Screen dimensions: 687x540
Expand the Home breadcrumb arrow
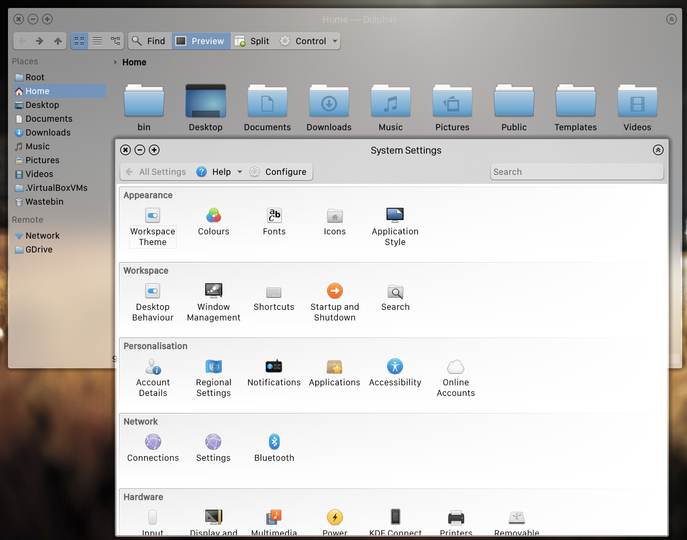[115, 62]
